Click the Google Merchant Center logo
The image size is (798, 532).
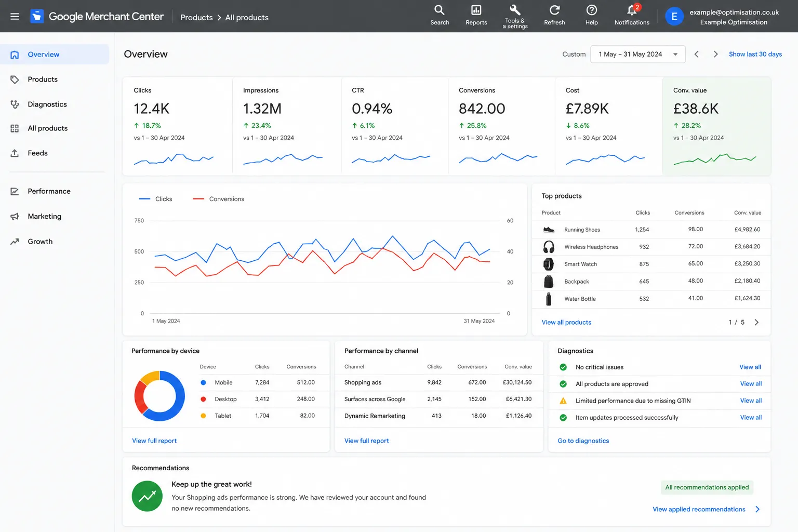pyautogui.click(x=97, y=17)
